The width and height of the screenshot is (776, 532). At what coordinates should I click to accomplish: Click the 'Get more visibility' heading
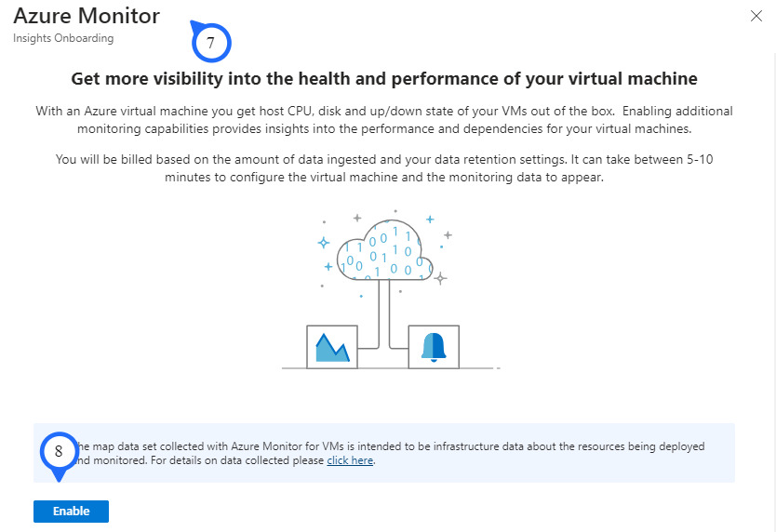click(x=384, y=79)
